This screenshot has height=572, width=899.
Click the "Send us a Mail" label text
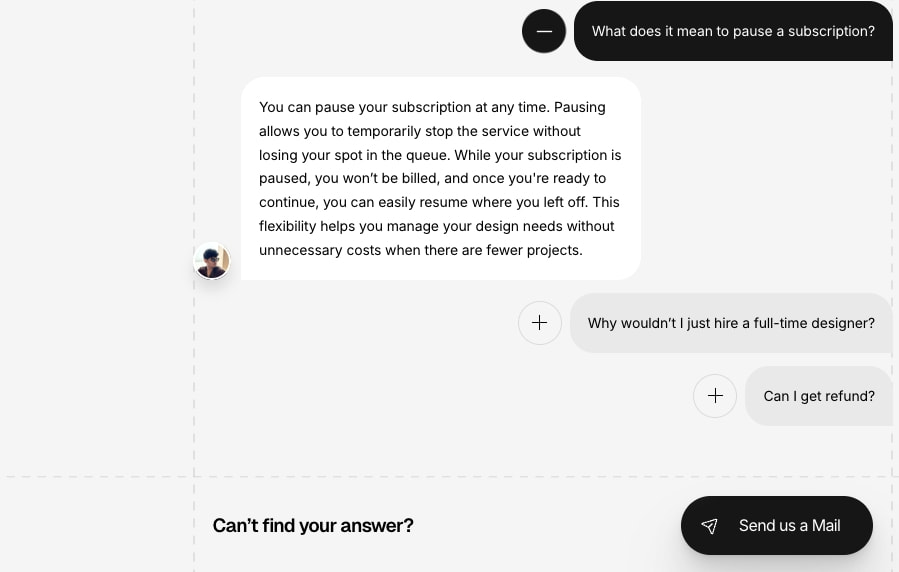(x=789, y=526)
